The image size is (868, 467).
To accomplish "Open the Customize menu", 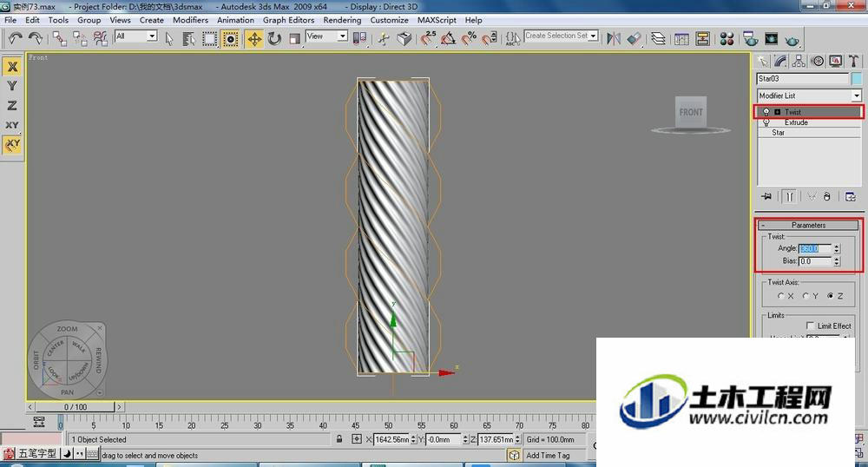I will pyautogui.click(x=389, y=20).
